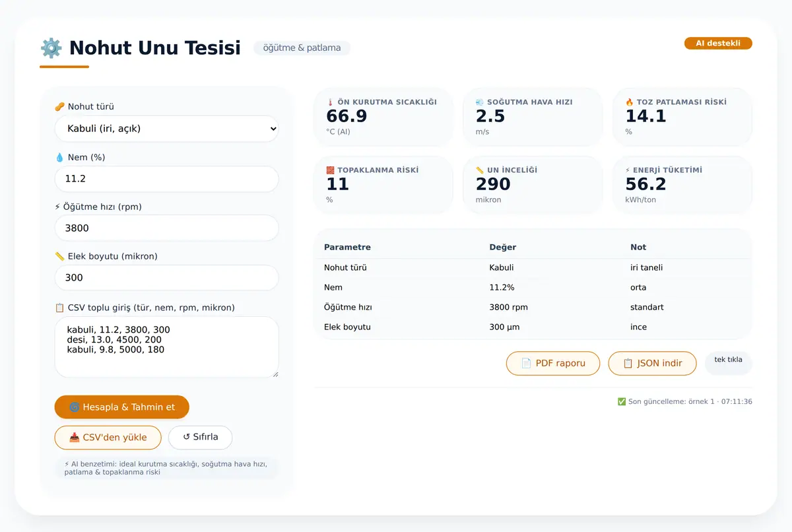This screenshot has height=532, width=792.
Task: Click the 300 µm table cell
Action: click(504, 327)
